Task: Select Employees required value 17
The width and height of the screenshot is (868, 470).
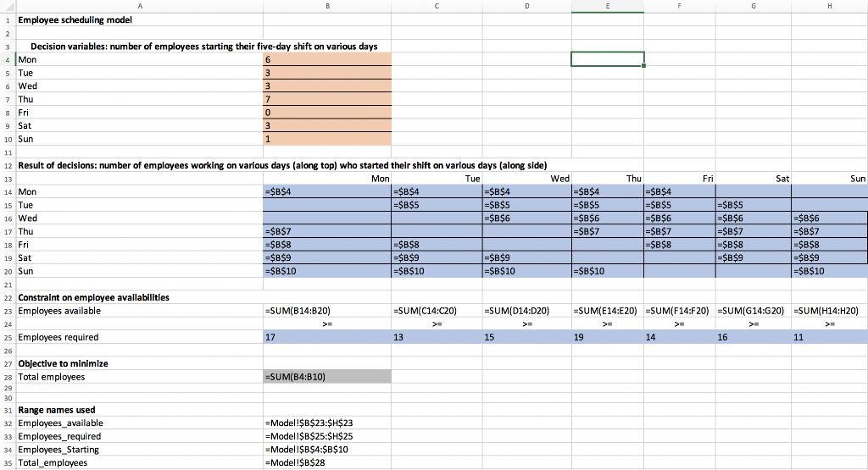Action: pos(327,337)
